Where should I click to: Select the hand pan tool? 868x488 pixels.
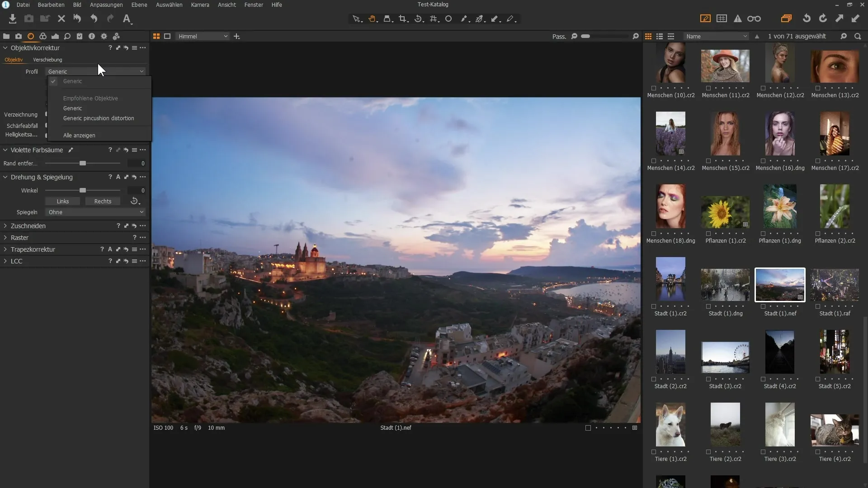click(x=373, y=19)
